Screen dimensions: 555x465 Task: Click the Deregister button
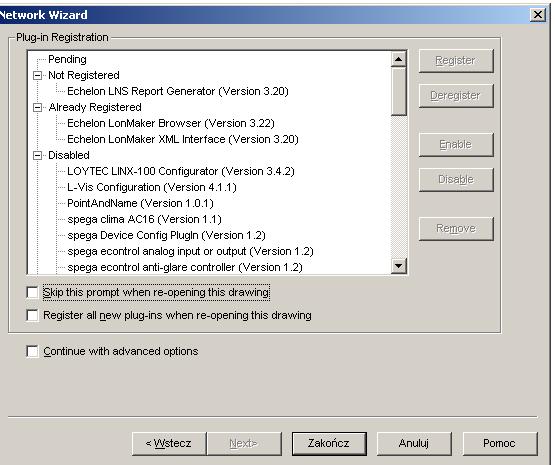pyautogui.click(x=456, y=96)
